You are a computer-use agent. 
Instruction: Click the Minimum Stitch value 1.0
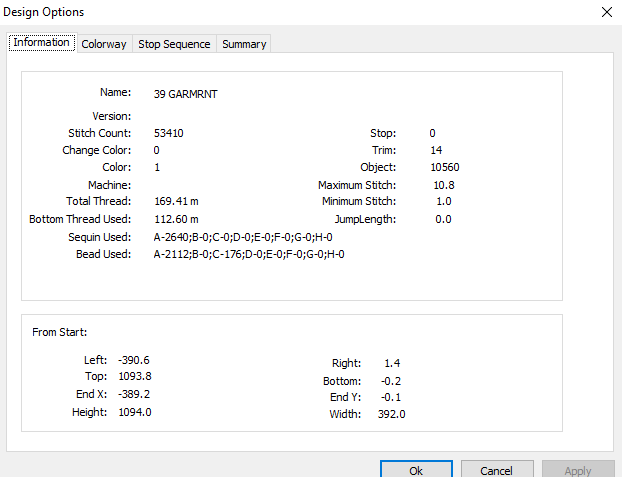click(444, 202)
